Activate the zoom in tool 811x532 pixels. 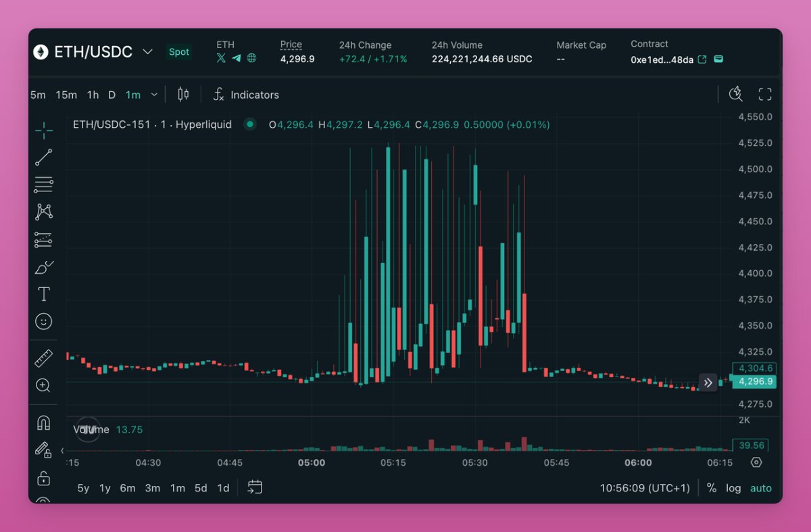coord(44,385)
